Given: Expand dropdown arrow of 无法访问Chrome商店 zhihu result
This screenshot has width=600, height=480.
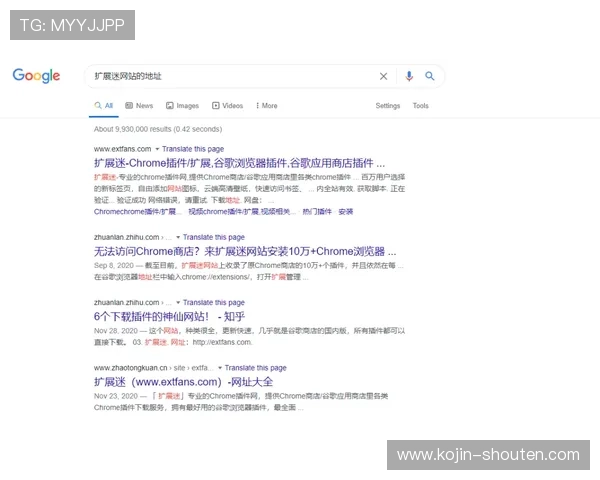Looking at the screenshot, I should point(178,237).
